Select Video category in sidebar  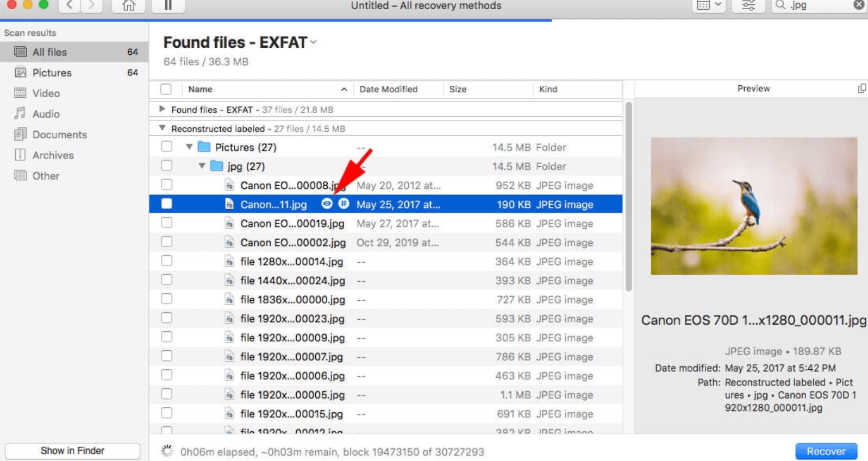(x=74, y=93)
